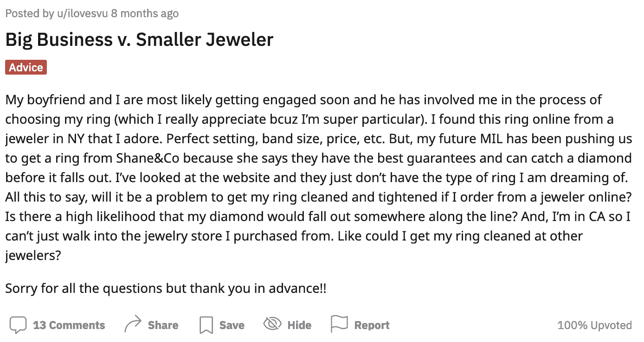Toggle the crossed-eye Hide icon
Image resolution: width=644 pixels, height=342 pixels.
point(272,324)
